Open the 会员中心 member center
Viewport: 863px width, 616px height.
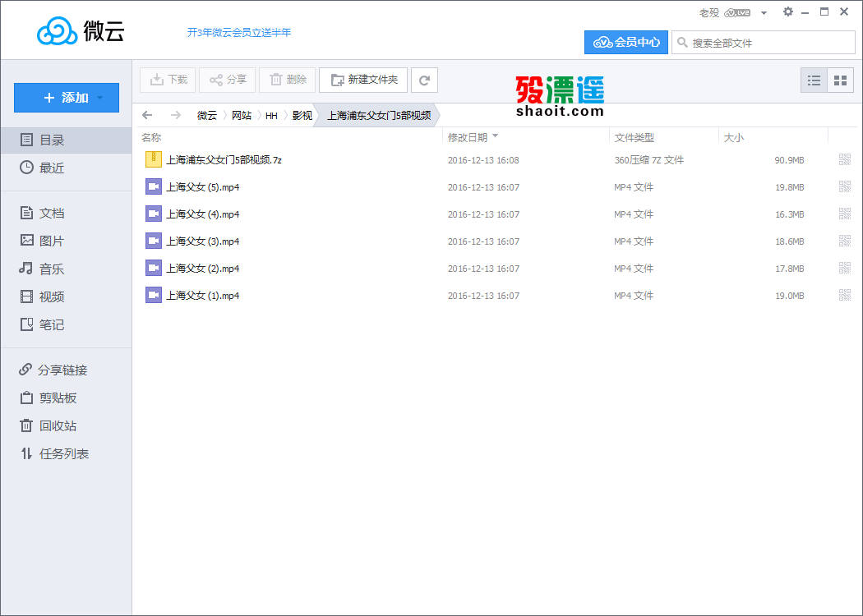pyautogui.click(x=626, y=43)
